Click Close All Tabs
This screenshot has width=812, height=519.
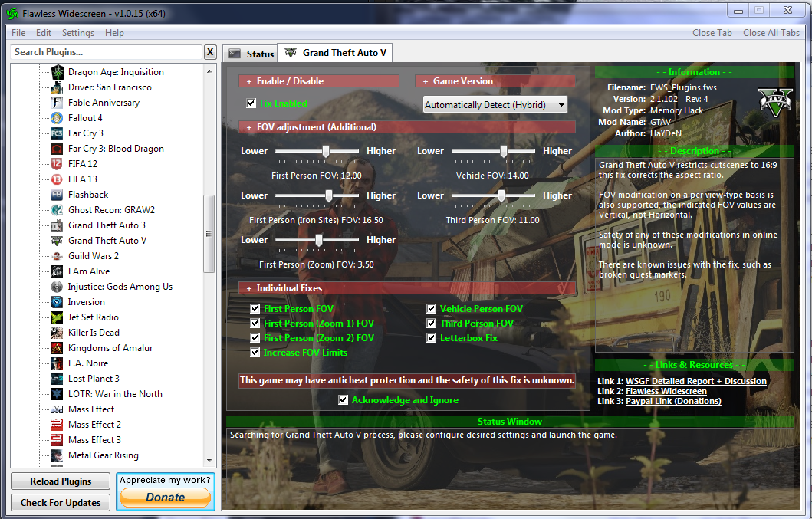tap(771, 33)
